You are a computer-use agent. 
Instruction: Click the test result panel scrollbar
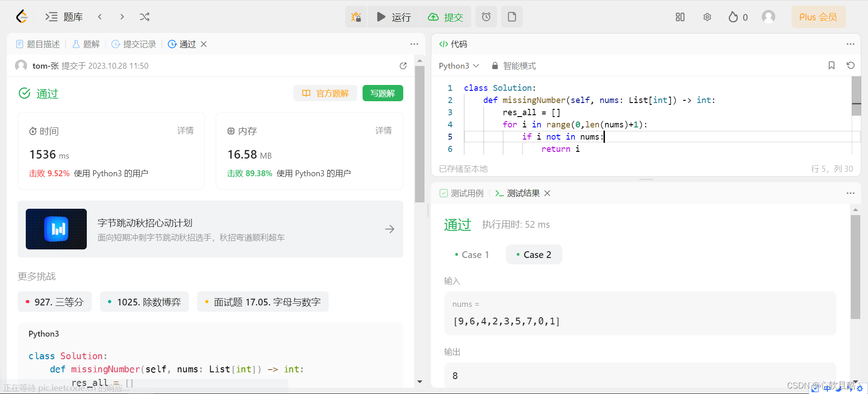[855, 267]
